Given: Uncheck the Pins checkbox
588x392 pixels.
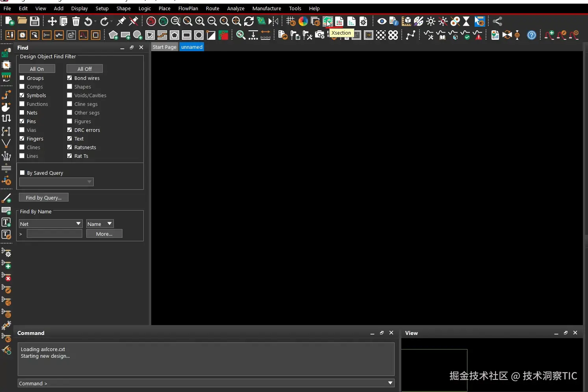Looking at the screenshot, I should 22,121.
